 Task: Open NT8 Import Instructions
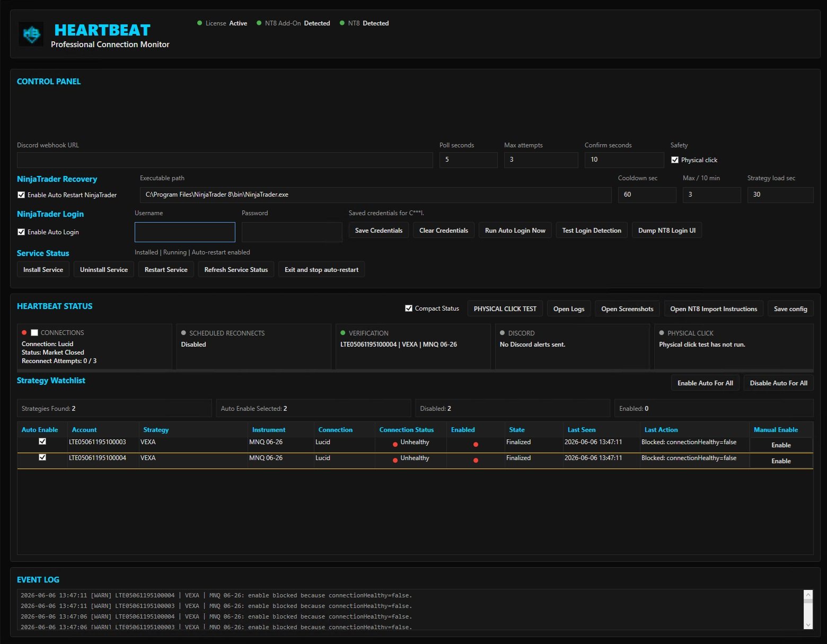click(x=714, y=309)
